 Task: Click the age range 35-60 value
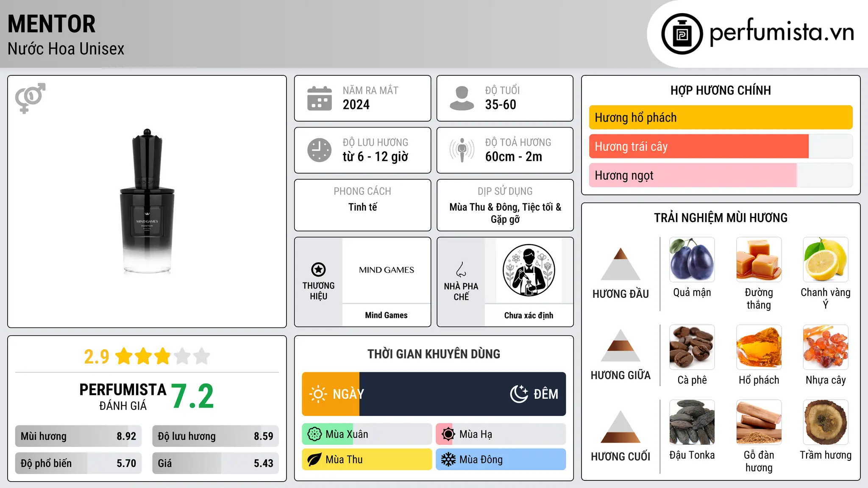click(501, 105)
